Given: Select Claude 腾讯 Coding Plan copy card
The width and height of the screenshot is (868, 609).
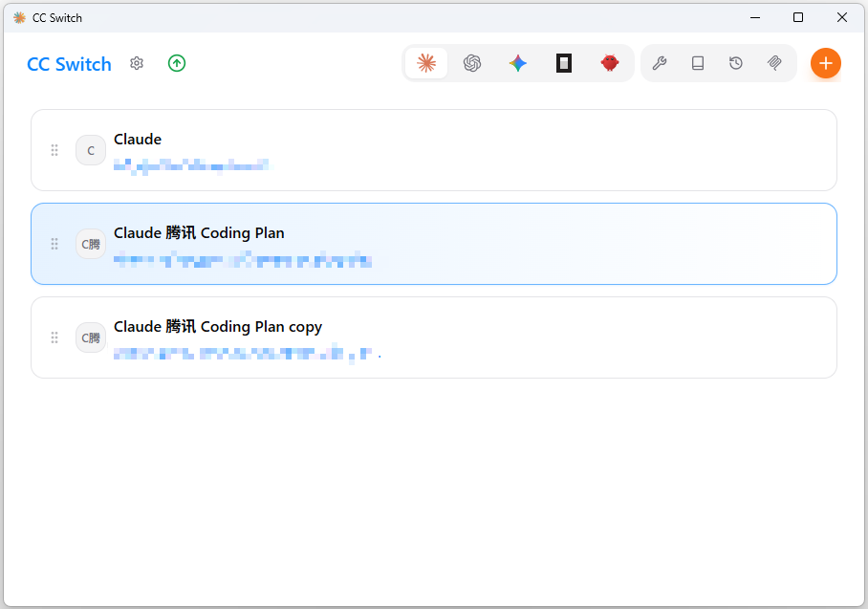Looking at the screenshot, I should 478,337.
